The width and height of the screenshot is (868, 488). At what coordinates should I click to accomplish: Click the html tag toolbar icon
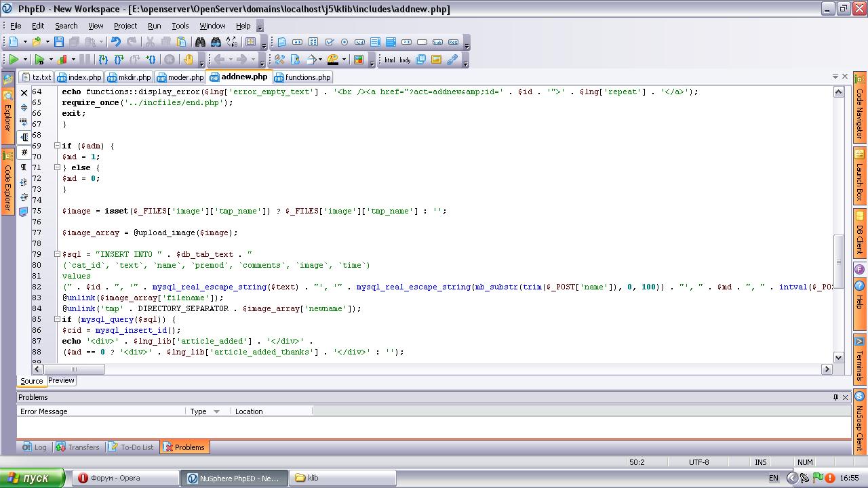coord(389,60)
